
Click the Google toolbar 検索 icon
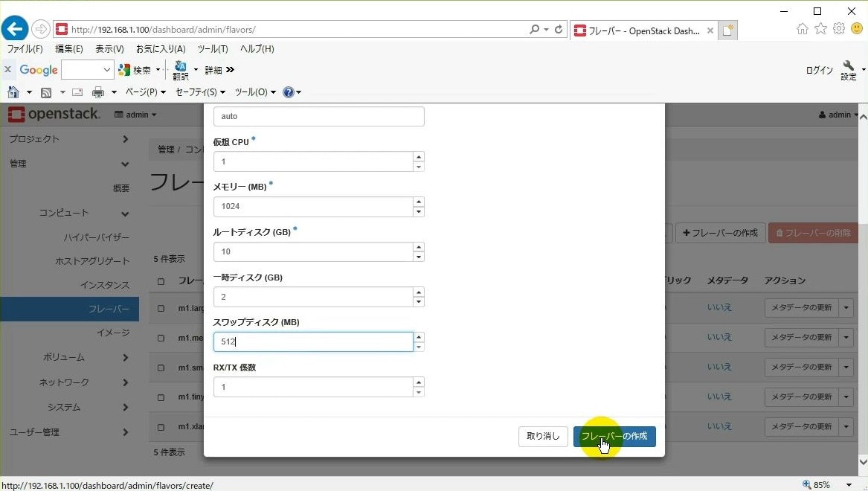point(124,70)
